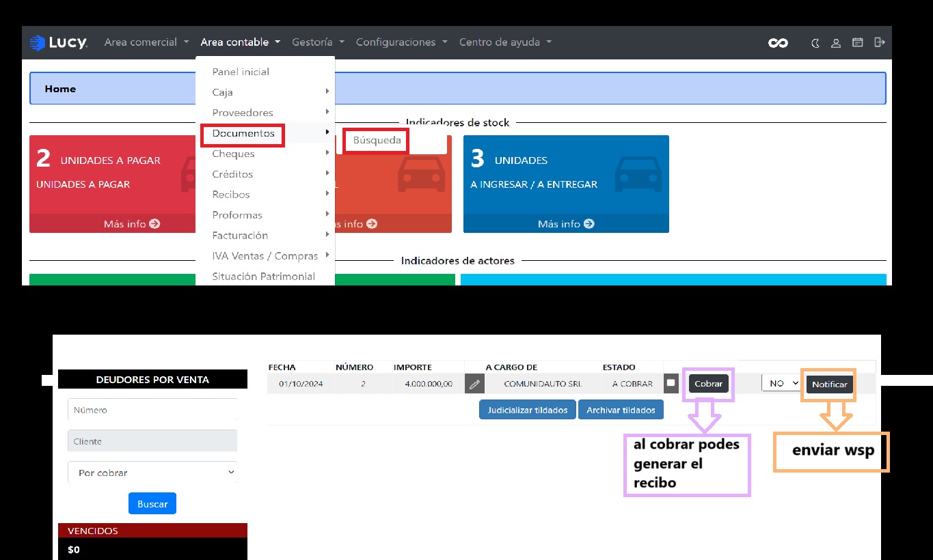This screenshot has width=933, height=560.
Task: Click arrow icon in Unidades a Pagar card
Action: click(x=154, y=223)
